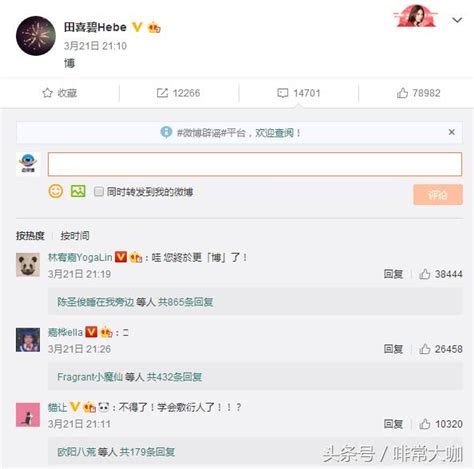
Task: Check the 同时转发到我的微博 checkbox
Action: (x=99, y=192)
